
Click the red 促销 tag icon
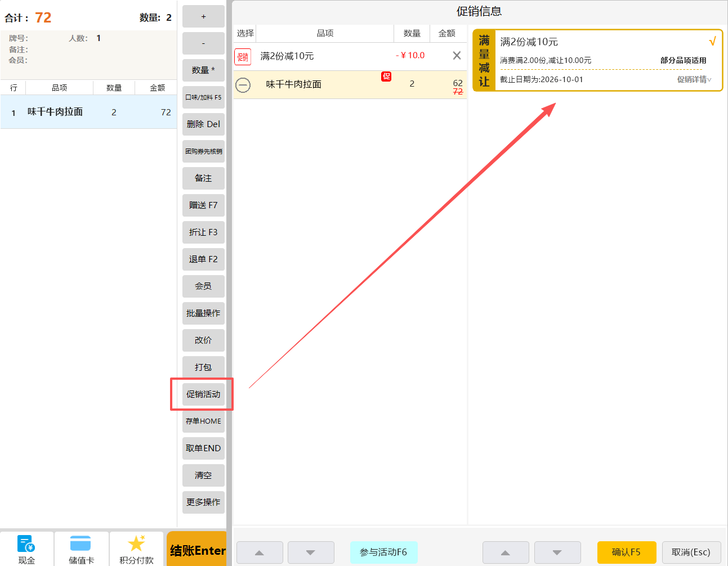[x=243, y=57]
